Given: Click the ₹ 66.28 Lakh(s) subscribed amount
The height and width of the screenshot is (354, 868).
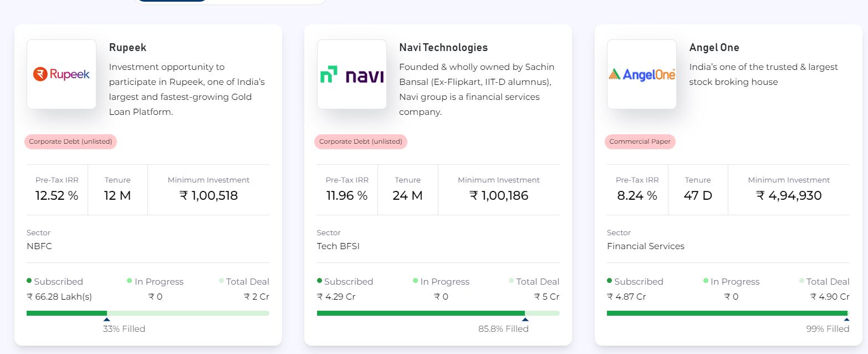Looking at the screenshot, I should click(x=59, y=297).
